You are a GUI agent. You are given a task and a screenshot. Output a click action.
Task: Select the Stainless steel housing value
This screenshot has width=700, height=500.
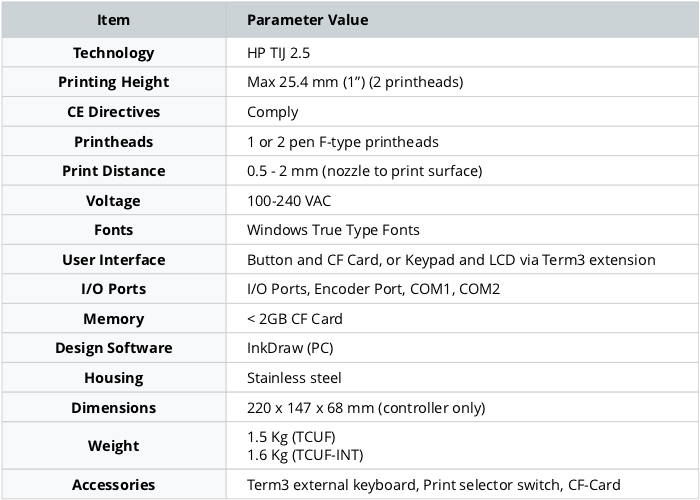294,378
